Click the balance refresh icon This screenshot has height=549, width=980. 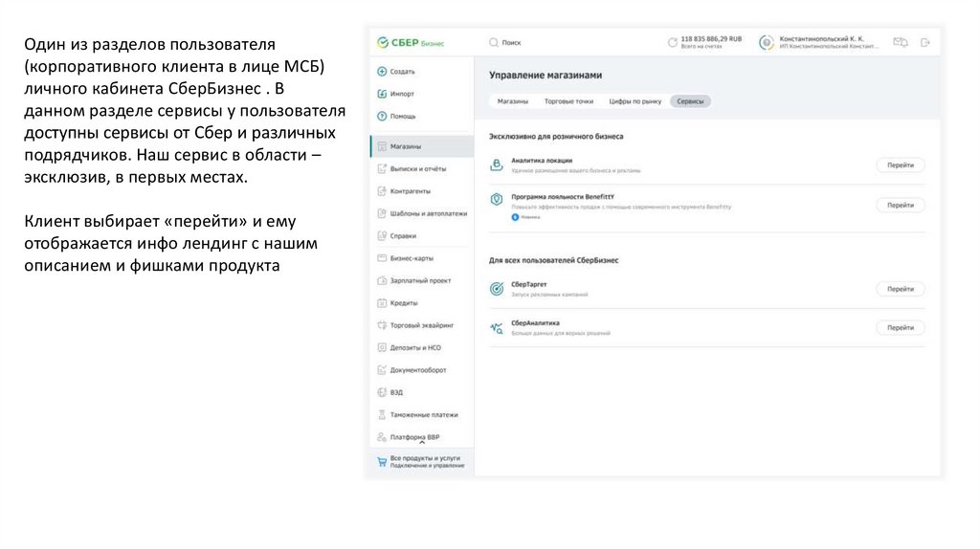673,42
